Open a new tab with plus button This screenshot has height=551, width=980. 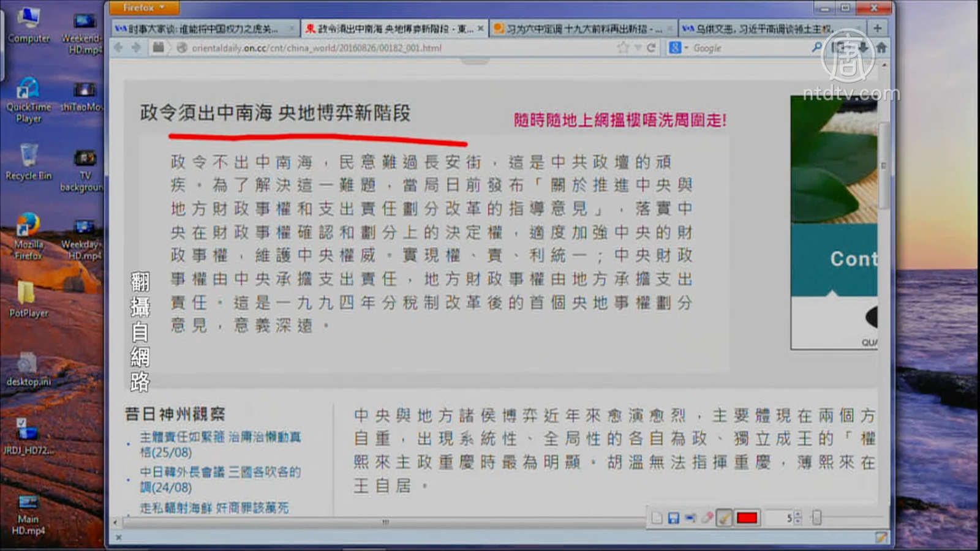pyautogui.click(x=877, y=28)
